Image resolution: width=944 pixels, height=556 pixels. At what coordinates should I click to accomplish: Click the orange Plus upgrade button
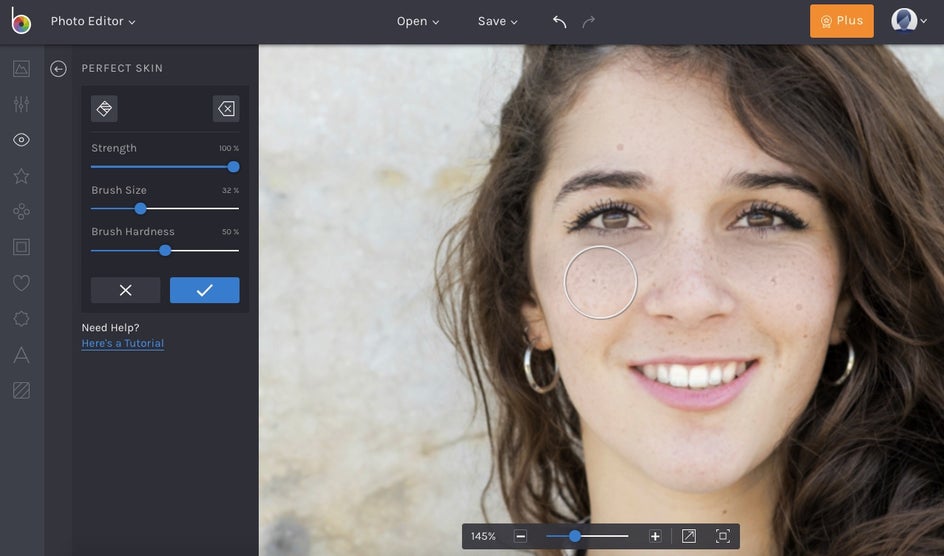pos(841,21)
